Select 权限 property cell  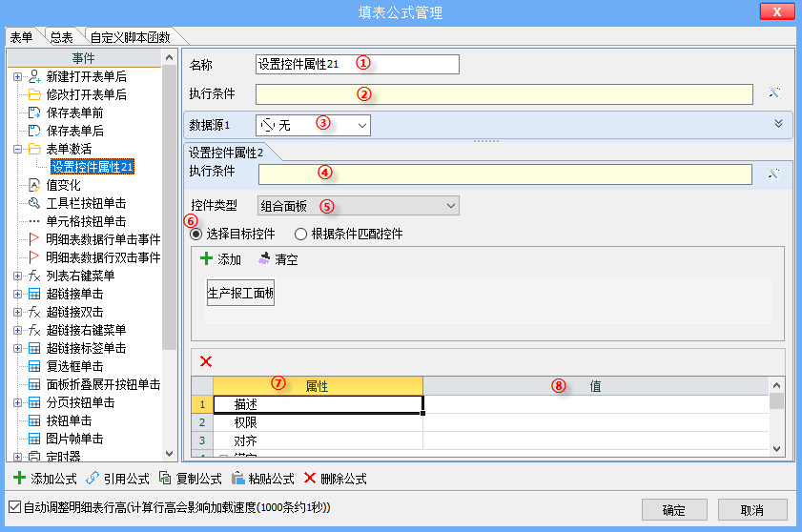pos(319,422)
